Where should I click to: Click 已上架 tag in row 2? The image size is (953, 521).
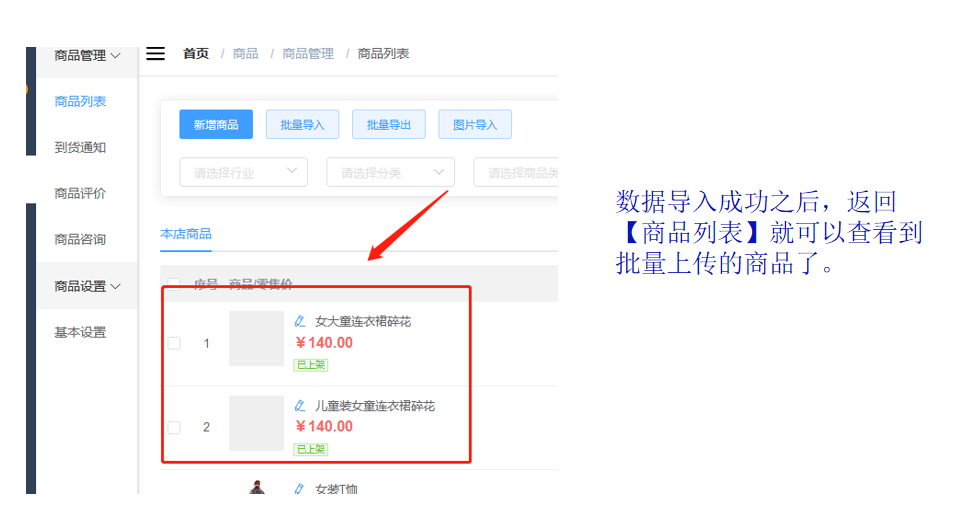[x=311, y=449]
